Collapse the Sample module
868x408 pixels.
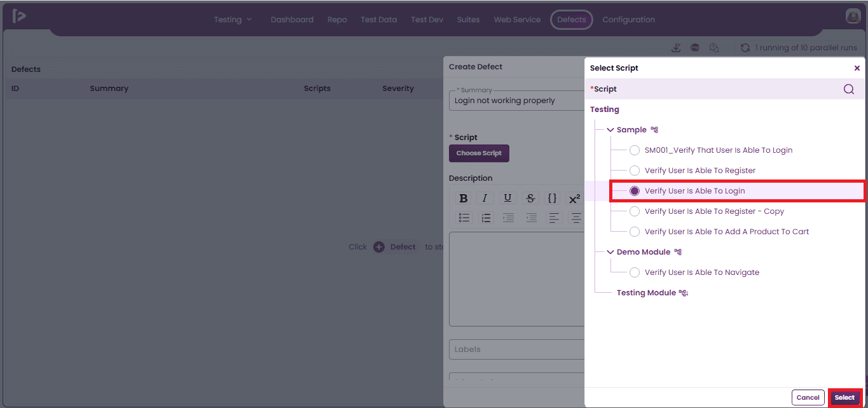pos(610,130)
